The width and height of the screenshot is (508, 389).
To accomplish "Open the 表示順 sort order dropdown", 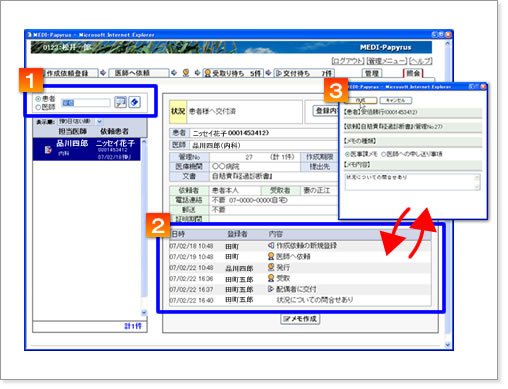I will [x=81, y=121].
